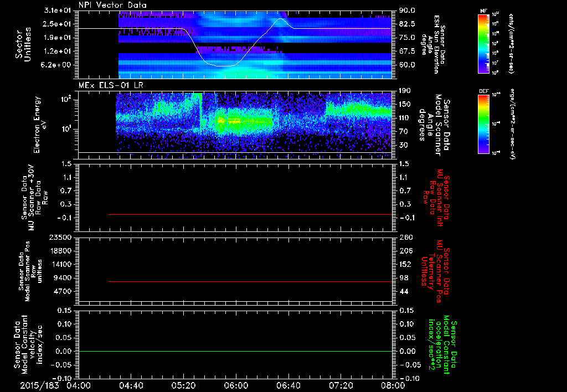Viewport: 567px width, 392px height.
Task: Click the DEF color scale bar
Action: click(x=484, y=124)
